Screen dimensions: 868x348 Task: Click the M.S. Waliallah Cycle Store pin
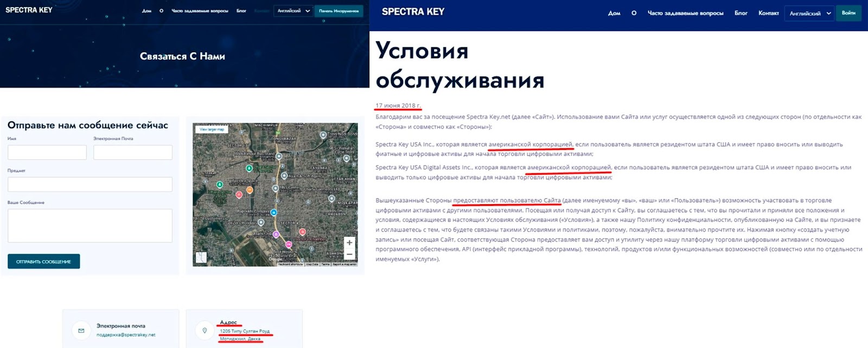click(x=347, y=159)
